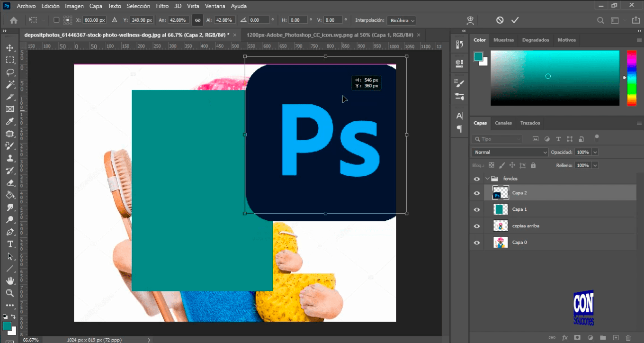
Task: Select the Rectangular Marquee tool
Action: click(x=9, y=60)
